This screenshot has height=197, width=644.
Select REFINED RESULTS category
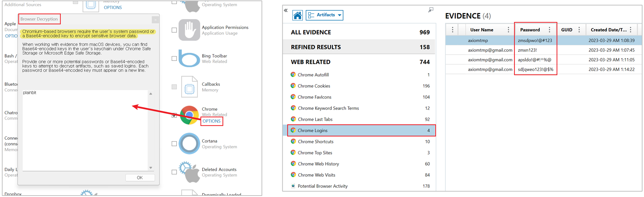[x=360, y=47]
